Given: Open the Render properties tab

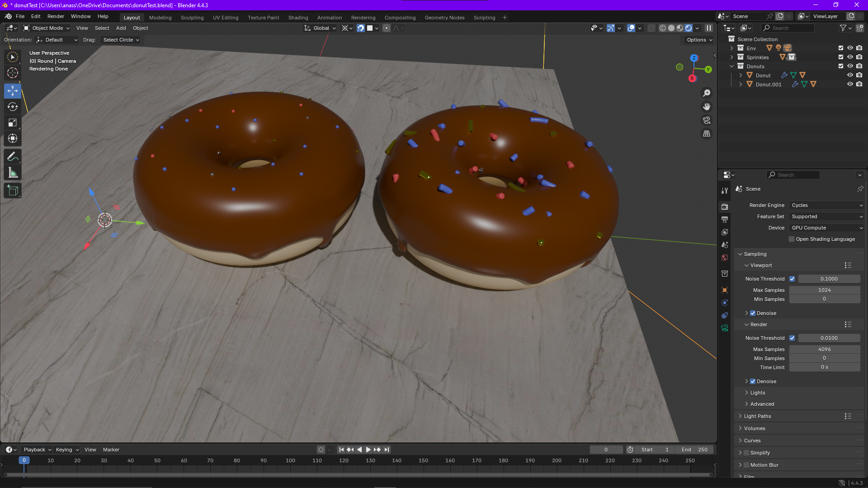Looking at the screenshot, I should tap(725, 206).
